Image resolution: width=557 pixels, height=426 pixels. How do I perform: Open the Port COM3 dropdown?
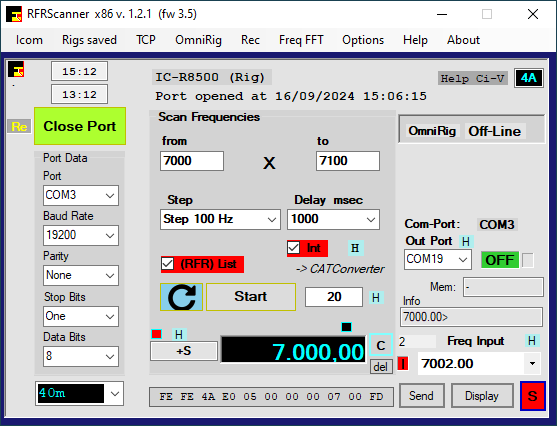pos(81,195)
